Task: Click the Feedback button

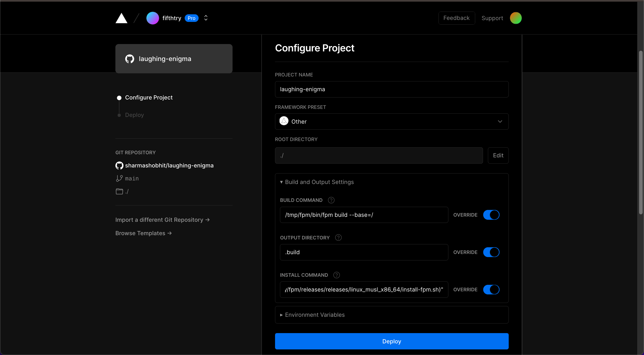Action: click(x=456, y=18)
